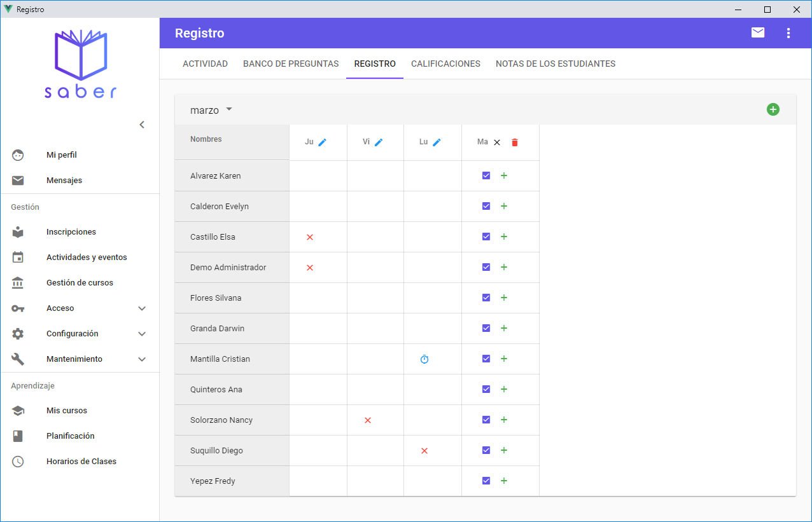Click green plus for Castillo Elsa

[504, 237]
